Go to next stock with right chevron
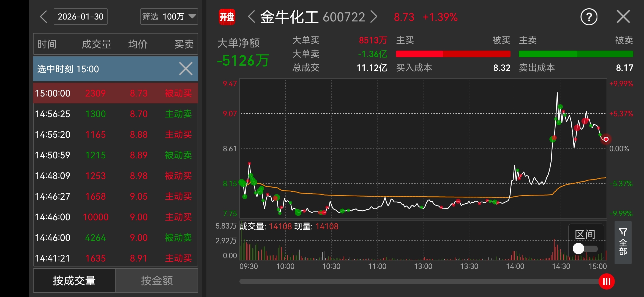The width and height of the screenshot is (644, 297). [x=374, y=17]
